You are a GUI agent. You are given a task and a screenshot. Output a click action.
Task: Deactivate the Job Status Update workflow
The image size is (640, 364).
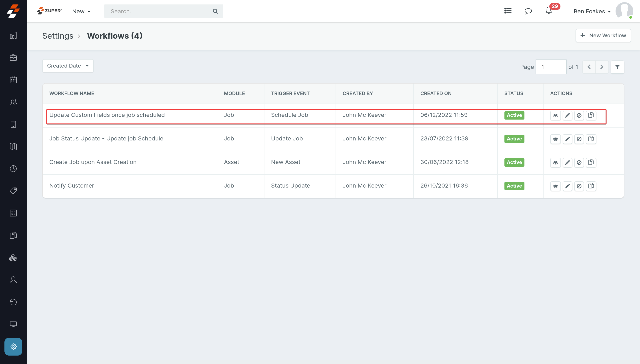(x=579, y=139)
